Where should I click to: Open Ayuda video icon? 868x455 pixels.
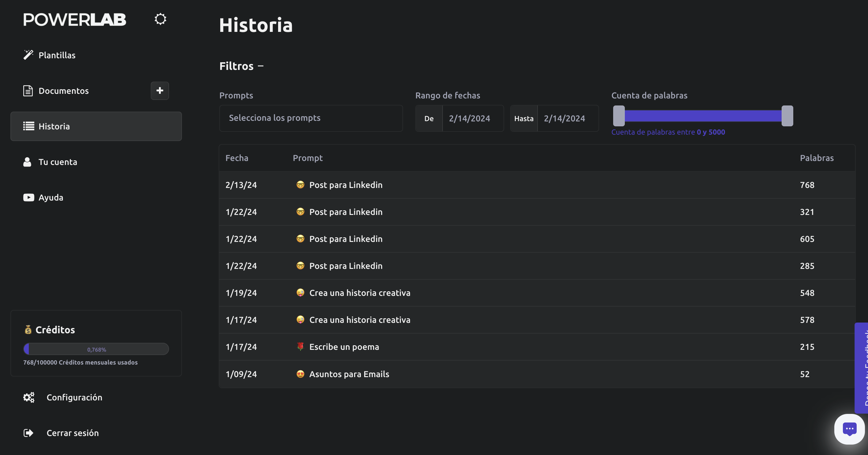(x=29, y=197)
